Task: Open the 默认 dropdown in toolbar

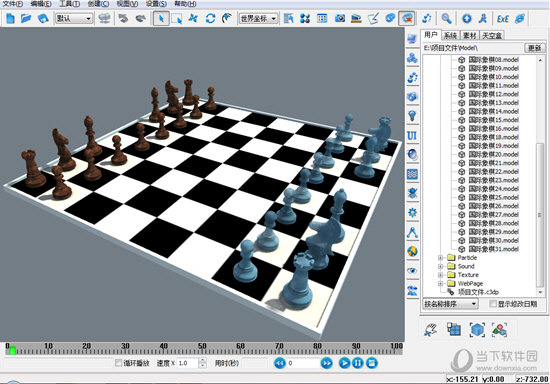Action: (x=74, y=18)
